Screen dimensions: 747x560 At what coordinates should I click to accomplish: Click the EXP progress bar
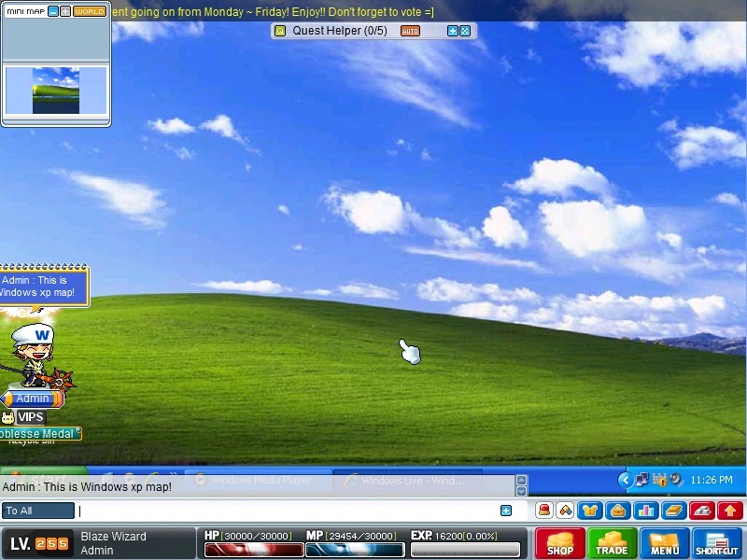pyautogui.click(x=465, y=550)
